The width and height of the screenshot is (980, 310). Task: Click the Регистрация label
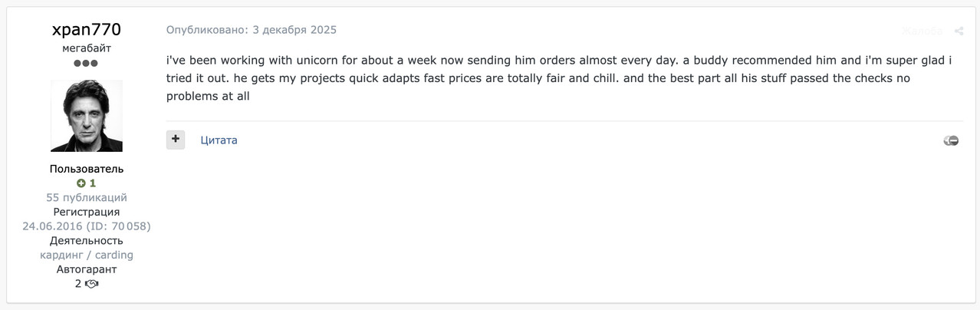click(x=86, y=212)
